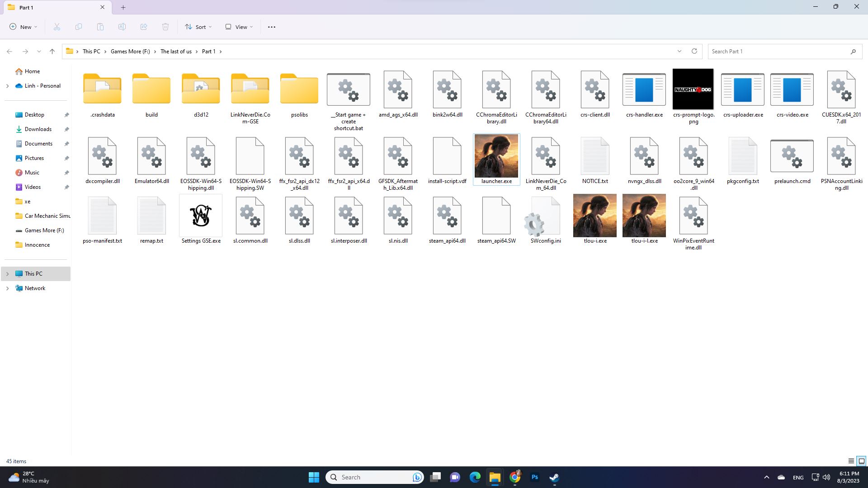
Task: Click the Up directory arrow
Action: click(52, 52)
